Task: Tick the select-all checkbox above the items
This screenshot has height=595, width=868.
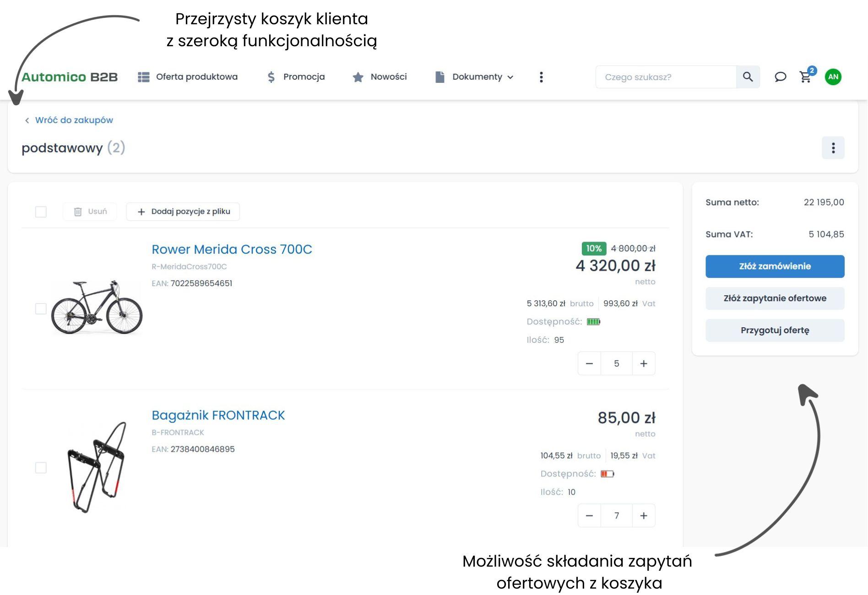Action: (x=41, y=211)
